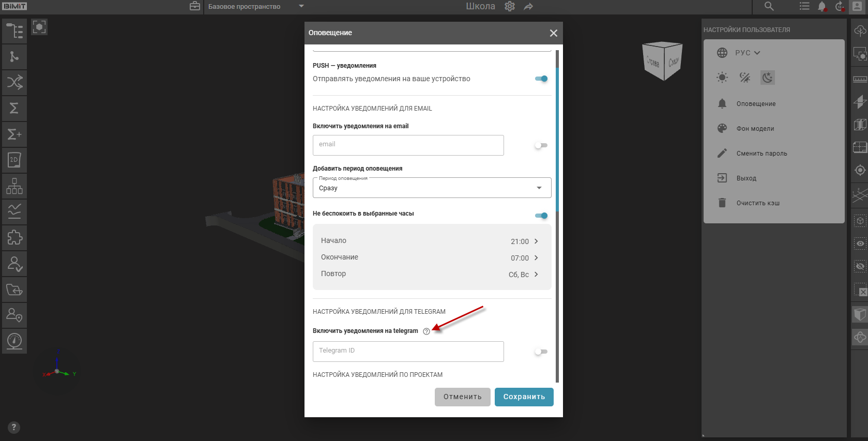This screenshot has width=868, height=441.
Task: Select the night theme moon icon
Action: [767, 78]
